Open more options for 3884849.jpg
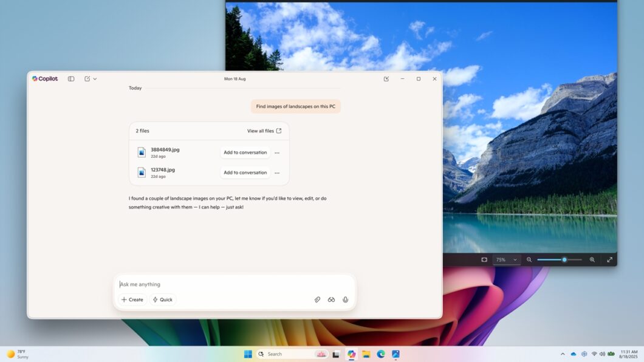This screenshot has width=644, height=362. tap(277, 152)
